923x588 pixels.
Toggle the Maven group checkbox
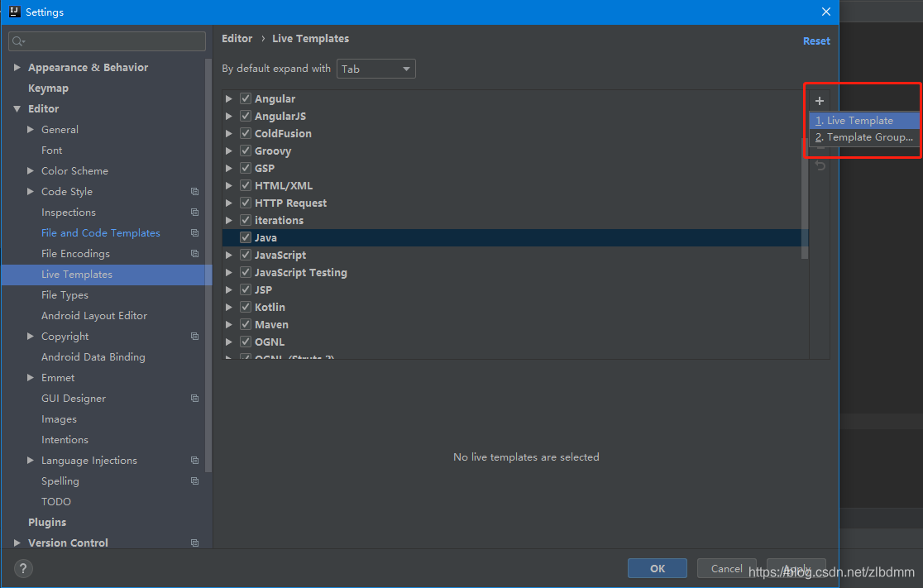[246, 324]
